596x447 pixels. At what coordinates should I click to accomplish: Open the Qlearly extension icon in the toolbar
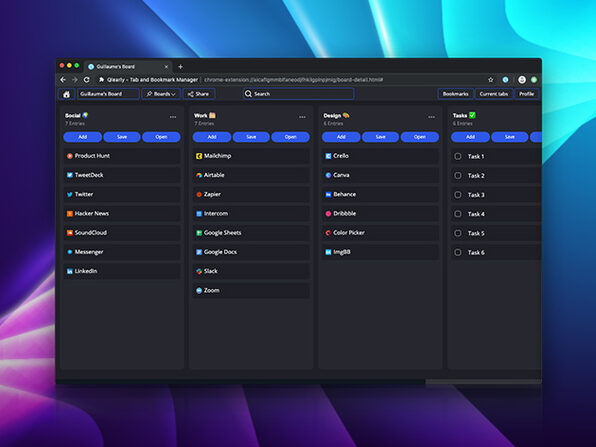point(506,80)
